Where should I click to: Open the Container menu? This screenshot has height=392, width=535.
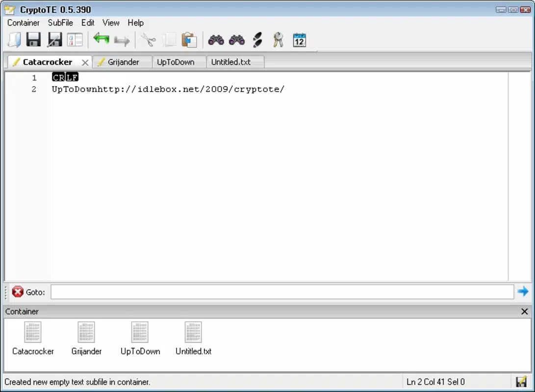point(23,23)
